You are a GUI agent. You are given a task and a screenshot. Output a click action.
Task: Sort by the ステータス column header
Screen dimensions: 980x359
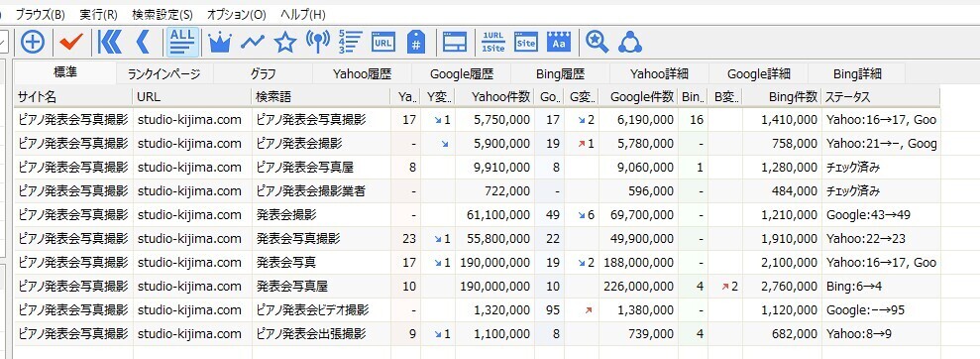pyautogui.click(x=880, y=97)
